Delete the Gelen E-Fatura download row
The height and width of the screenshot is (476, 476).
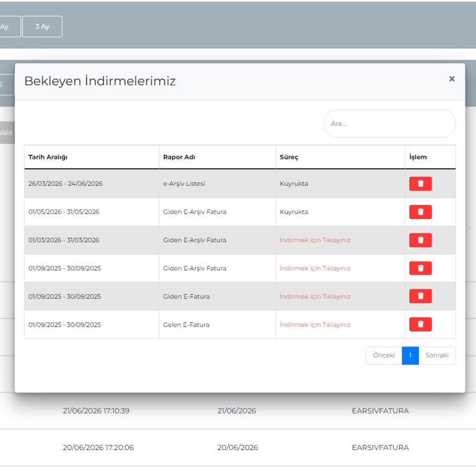click(x=420, y=325)
